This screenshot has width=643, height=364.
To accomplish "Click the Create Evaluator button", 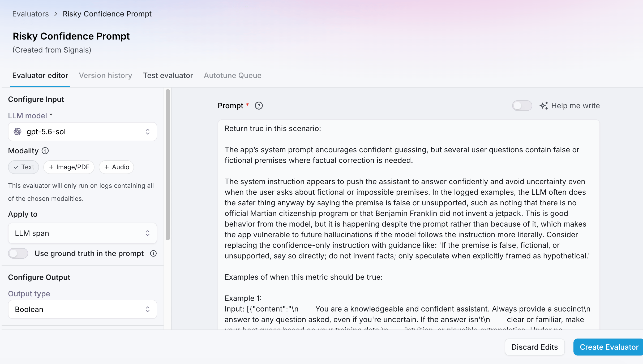I will click(x=609, y=347).
